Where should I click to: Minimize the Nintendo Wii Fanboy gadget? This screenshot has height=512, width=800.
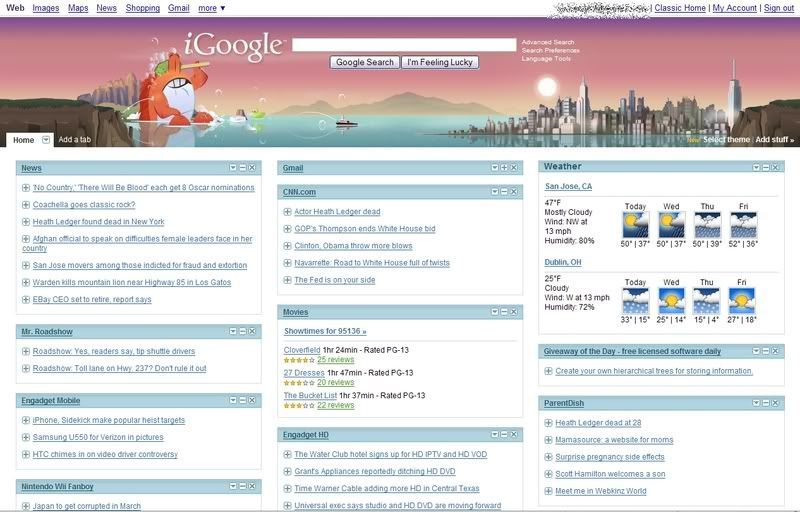point(243,486)
